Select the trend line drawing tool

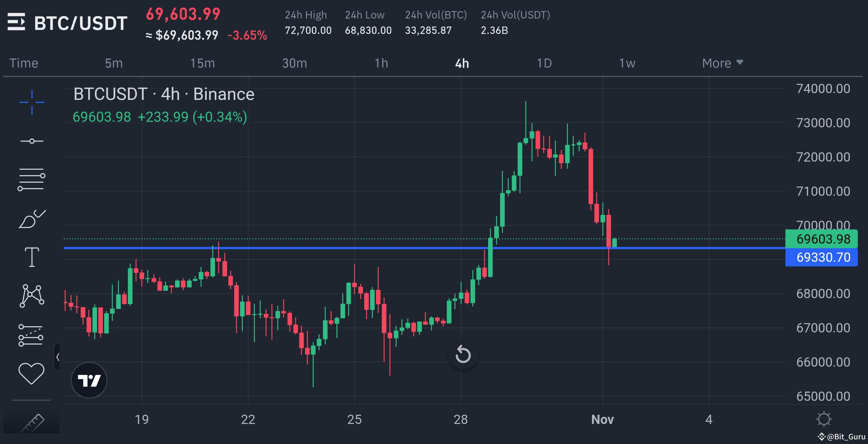[x=32, y=141]
